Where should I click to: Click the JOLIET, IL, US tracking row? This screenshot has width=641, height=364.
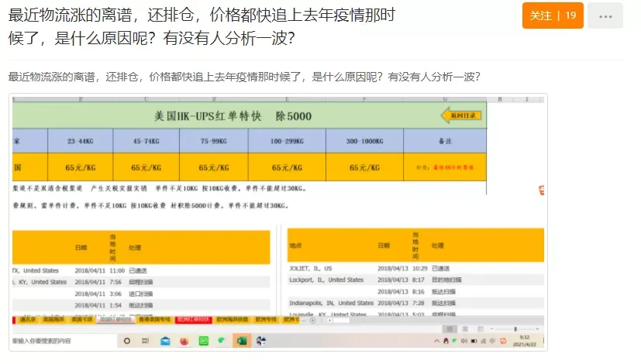(x=415, y=269)
